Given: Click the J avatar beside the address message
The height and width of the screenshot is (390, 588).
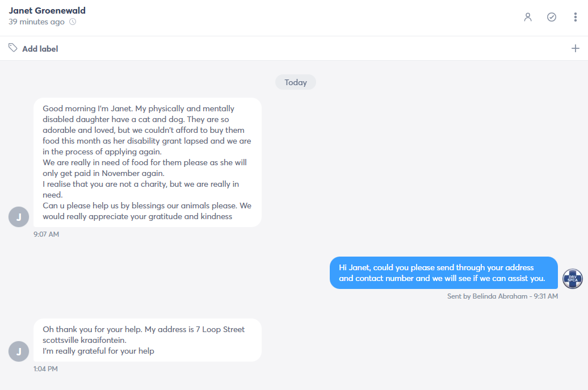Looking at the screenshot, I should pos(19,351).
